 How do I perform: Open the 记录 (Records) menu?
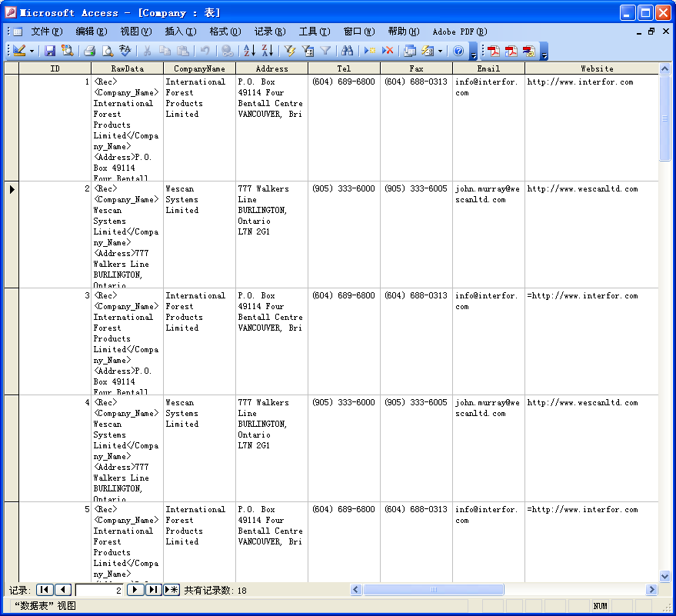click(269, 32)
